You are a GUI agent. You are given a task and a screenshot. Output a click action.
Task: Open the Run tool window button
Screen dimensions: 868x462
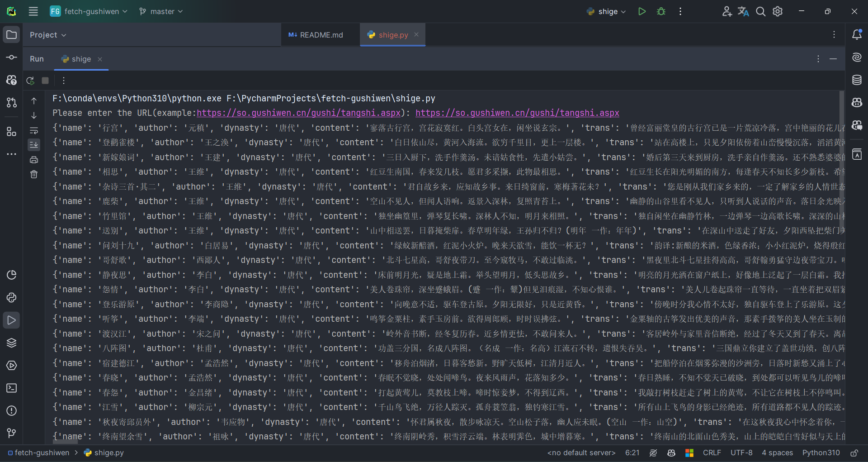click(12, 320)
